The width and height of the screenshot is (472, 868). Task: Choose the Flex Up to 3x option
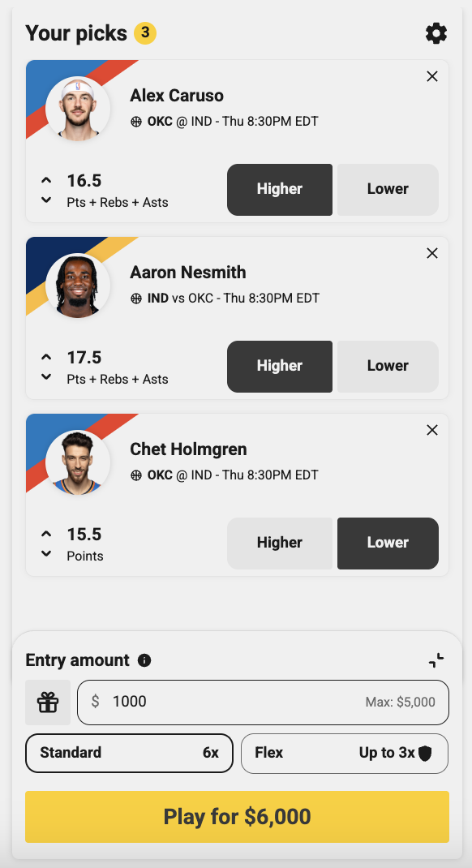point(345,754)
